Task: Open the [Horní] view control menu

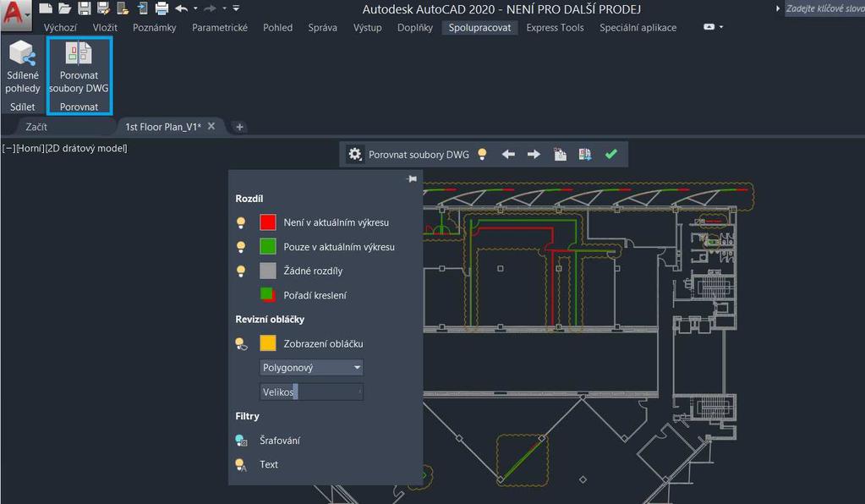Action: (x=30, y=148)
